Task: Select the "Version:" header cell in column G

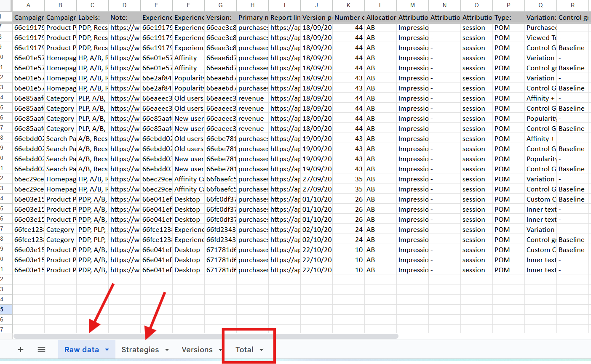Action: 220,17
